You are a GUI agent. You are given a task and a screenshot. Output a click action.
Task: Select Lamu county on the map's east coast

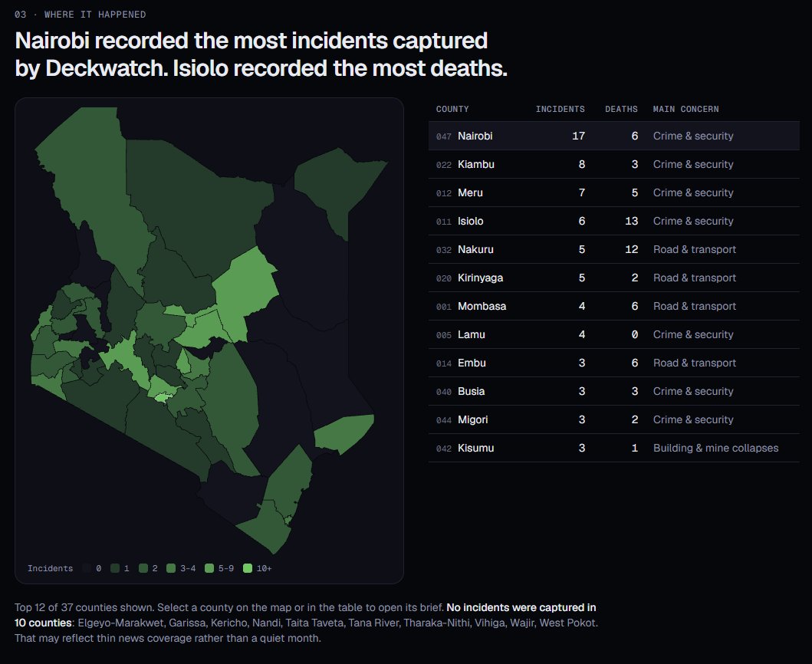344,432
